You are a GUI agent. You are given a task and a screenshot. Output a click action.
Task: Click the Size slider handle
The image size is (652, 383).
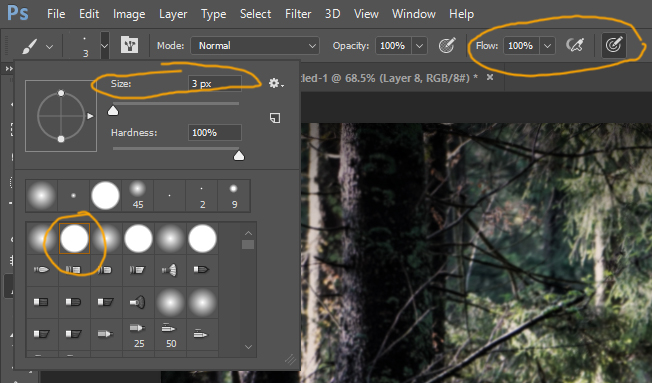coord(113,111)
